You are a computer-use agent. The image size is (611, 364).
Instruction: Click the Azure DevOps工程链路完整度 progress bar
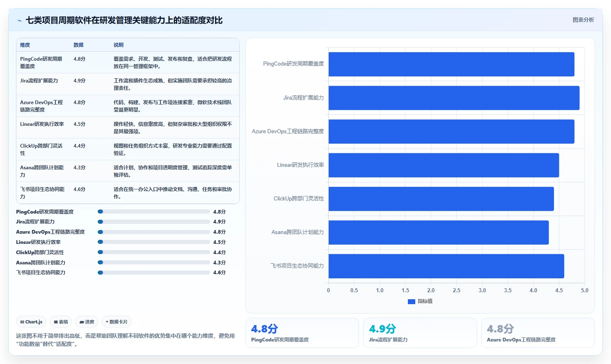pyautogui.click(x=154, y=232)
